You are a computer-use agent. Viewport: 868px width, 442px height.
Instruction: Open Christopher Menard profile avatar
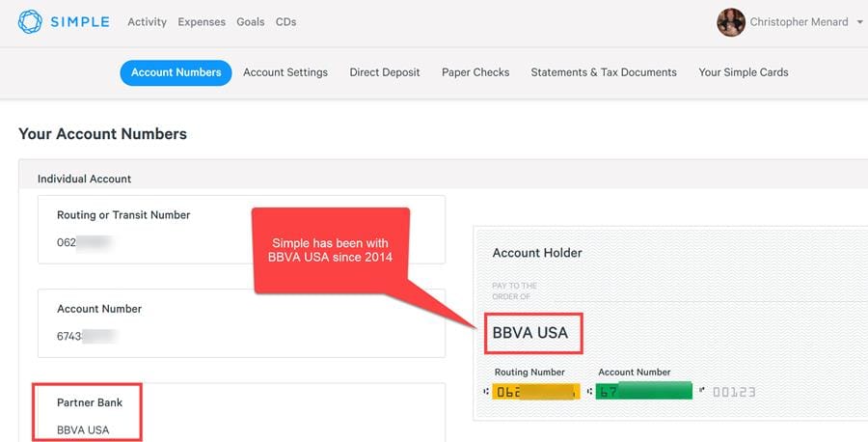(x=731, y=22)
